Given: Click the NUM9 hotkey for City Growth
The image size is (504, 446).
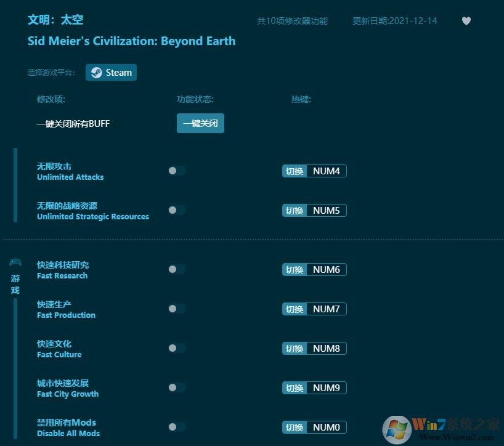Looking at the screenshot, I should [314, 387].
